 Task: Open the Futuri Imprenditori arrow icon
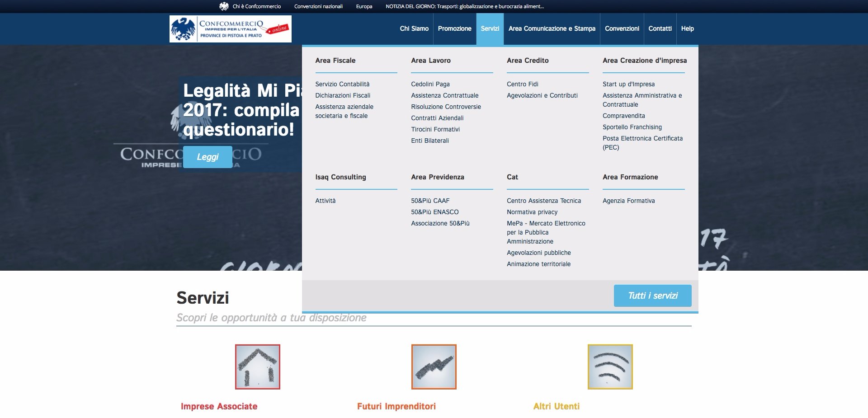434,367
